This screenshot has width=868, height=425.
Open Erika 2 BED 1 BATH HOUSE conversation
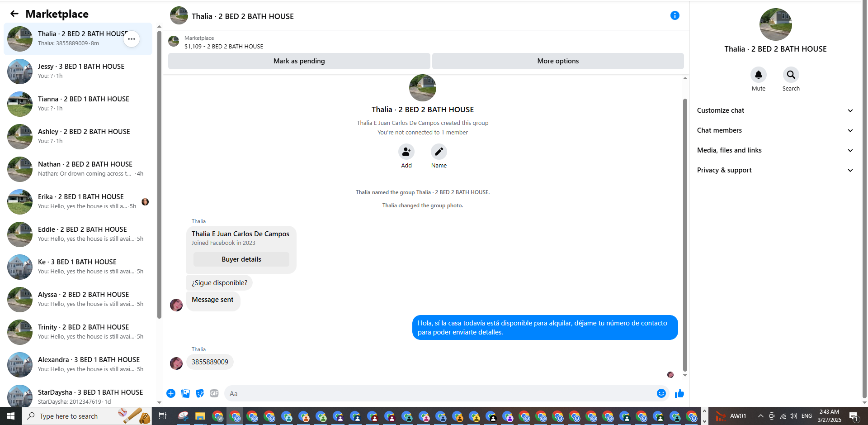78,202
